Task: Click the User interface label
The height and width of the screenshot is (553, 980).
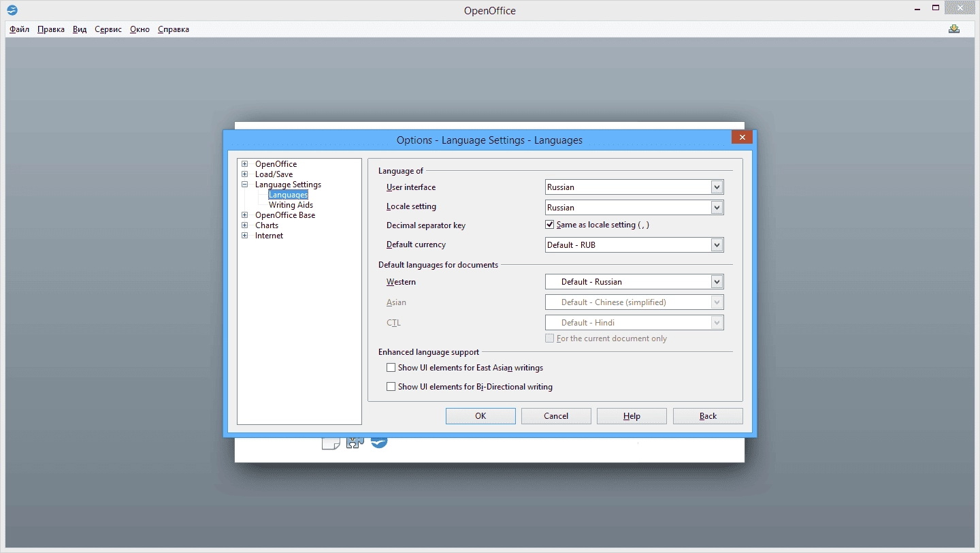Action: (411, 187)
